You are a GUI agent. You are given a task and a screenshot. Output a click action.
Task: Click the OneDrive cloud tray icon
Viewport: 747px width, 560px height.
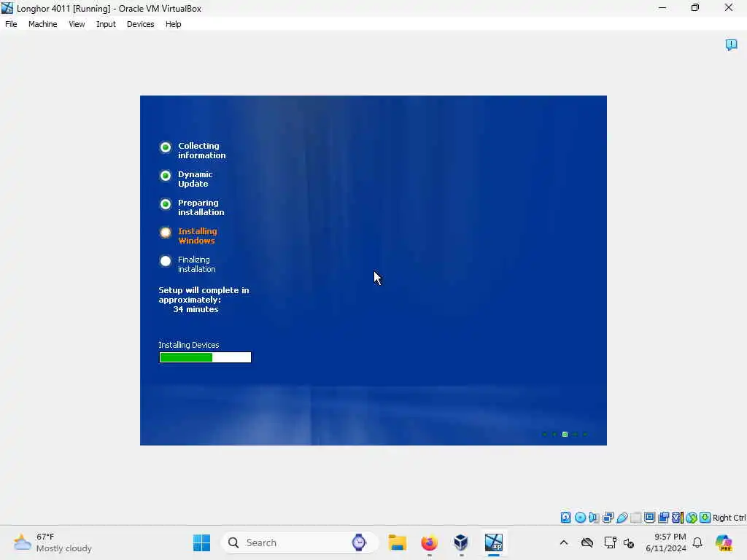point(587,542)
